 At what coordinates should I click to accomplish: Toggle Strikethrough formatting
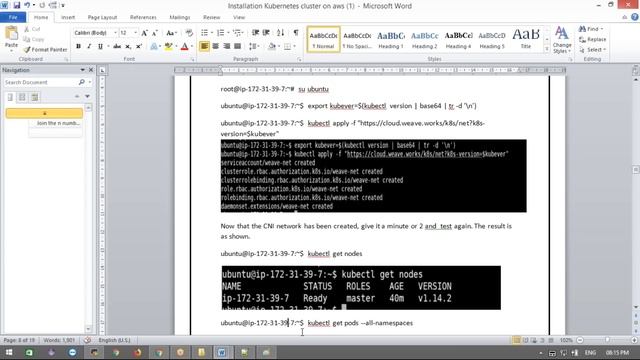[x=117, y=47]
